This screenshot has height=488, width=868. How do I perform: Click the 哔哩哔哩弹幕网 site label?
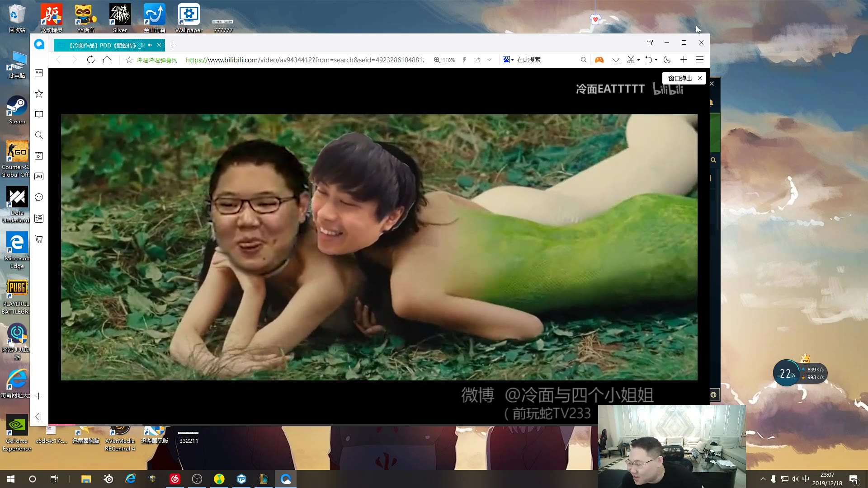[157, 60]
